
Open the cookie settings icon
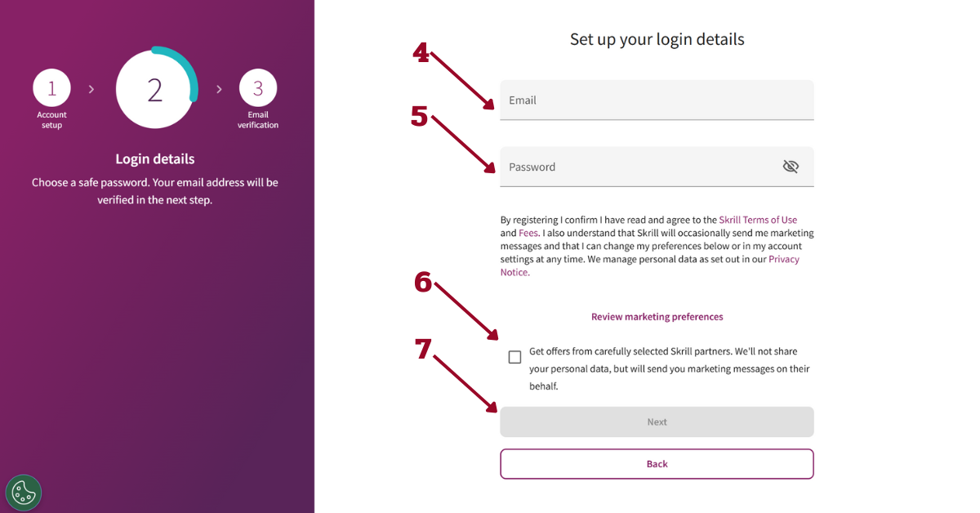(x=24, y=493)
